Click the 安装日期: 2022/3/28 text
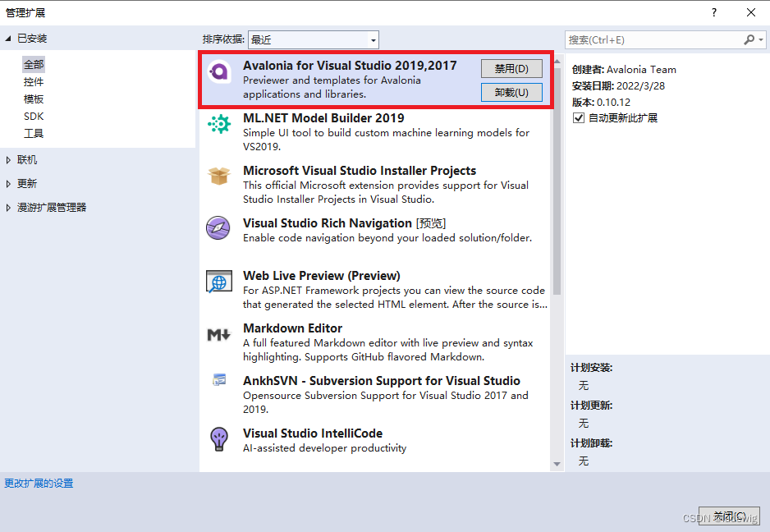This screenshot has width=770, height=532. (x=618, y=86)
